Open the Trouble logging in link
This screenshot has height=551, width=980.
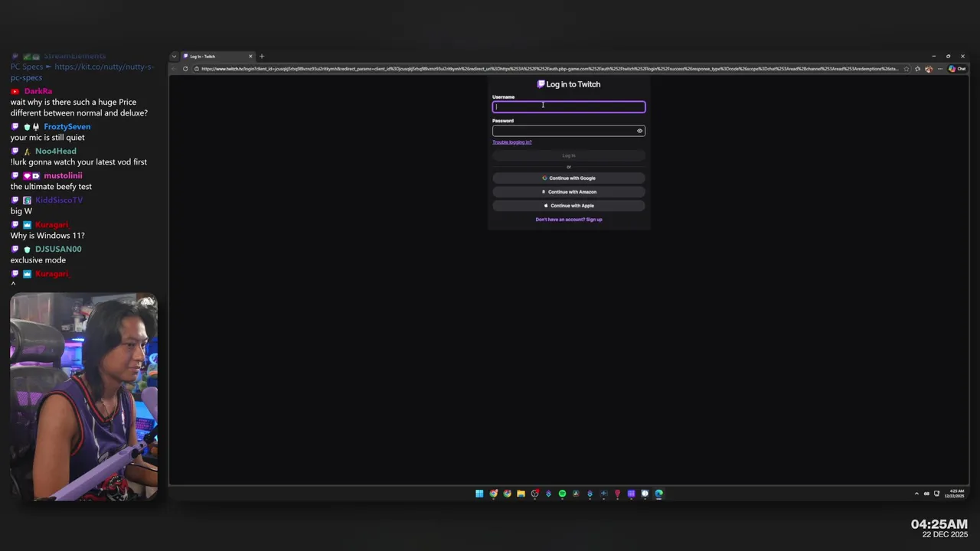[x=512, y=142]
